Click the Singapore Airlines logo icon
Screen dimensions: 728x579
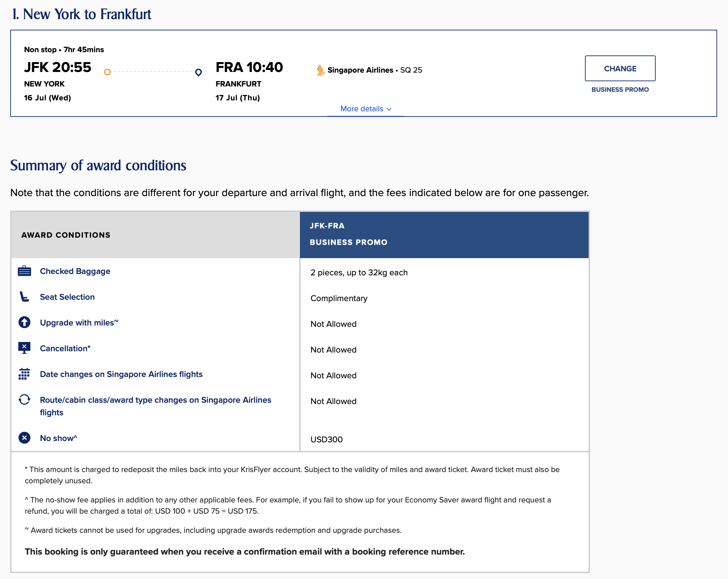click(320, 70)
